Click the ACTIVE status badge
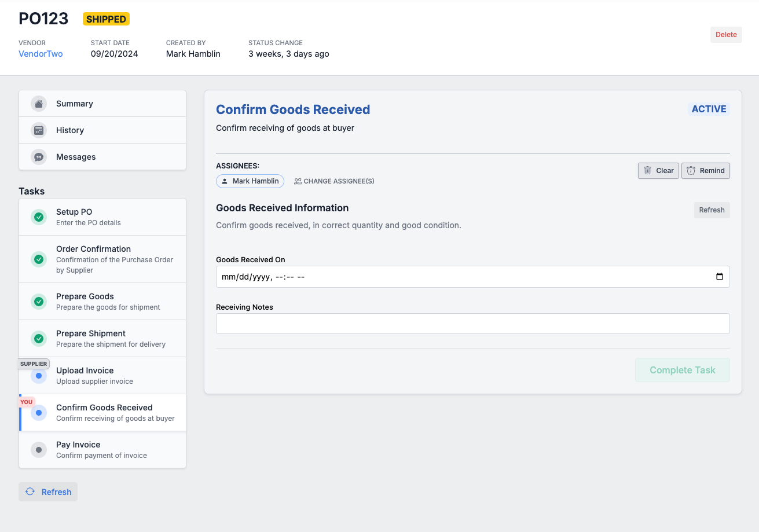The height and width of the screenshot is (532, 759). click(x=709, y=109)
